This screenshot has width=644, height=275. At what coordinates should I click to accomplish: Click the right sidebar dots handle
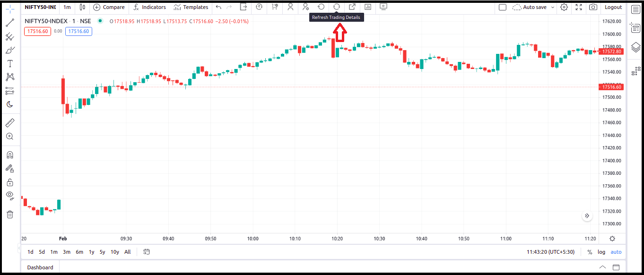coord(635,72)
